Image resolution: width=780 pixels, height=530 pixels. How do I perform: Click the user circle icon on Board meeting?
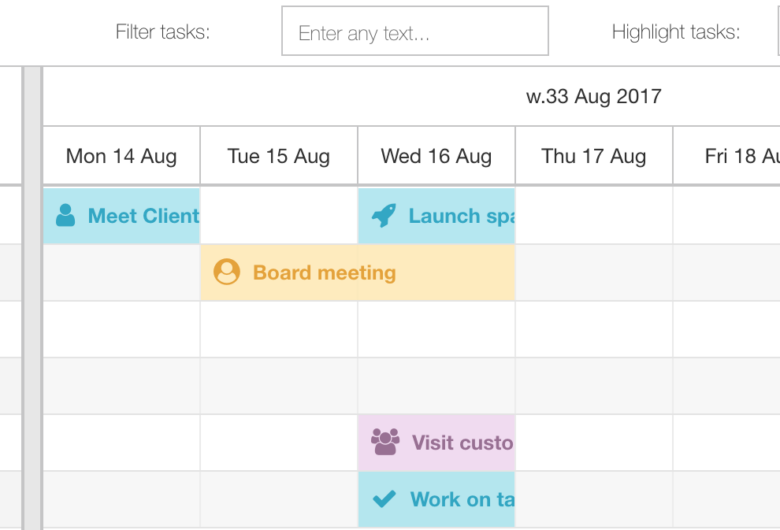[x=227, y=272]
